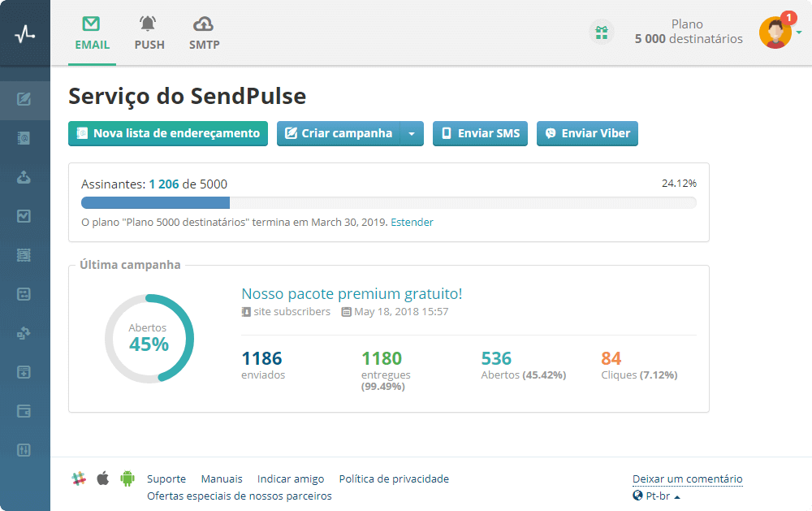Open the settings sliders sidebar icon
This screenshot has height=511, width=812.
pyautogui.click(x=24, y=450)
